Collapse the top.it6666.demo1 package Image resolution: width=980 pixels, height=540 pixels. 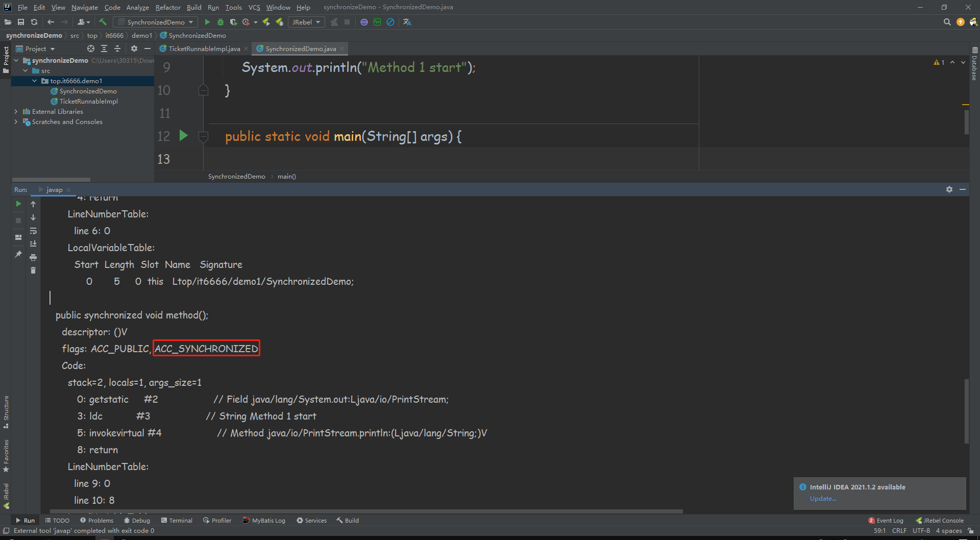tap(34, 81)
